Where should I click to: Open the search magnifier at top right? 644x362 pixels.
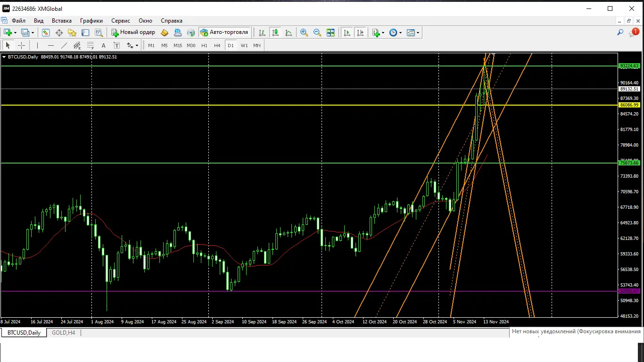[620, 33]
